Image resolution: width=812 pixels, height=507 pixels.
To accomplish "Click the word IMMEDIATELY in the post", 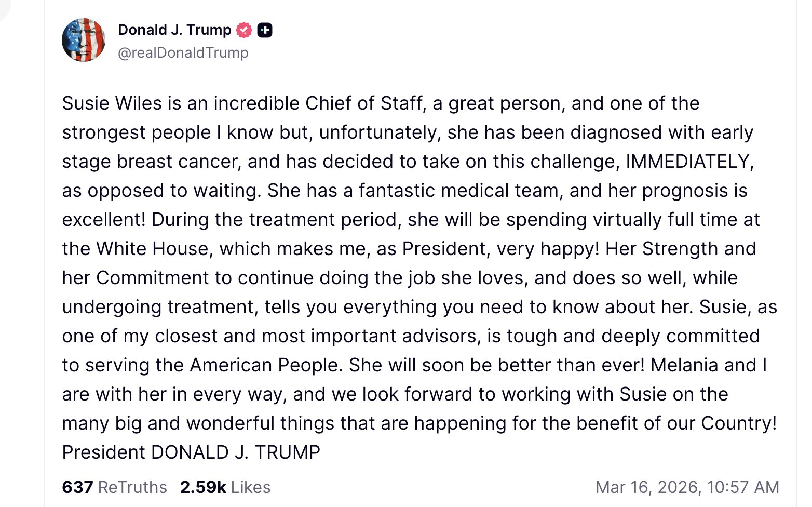I will pos(689,162).
